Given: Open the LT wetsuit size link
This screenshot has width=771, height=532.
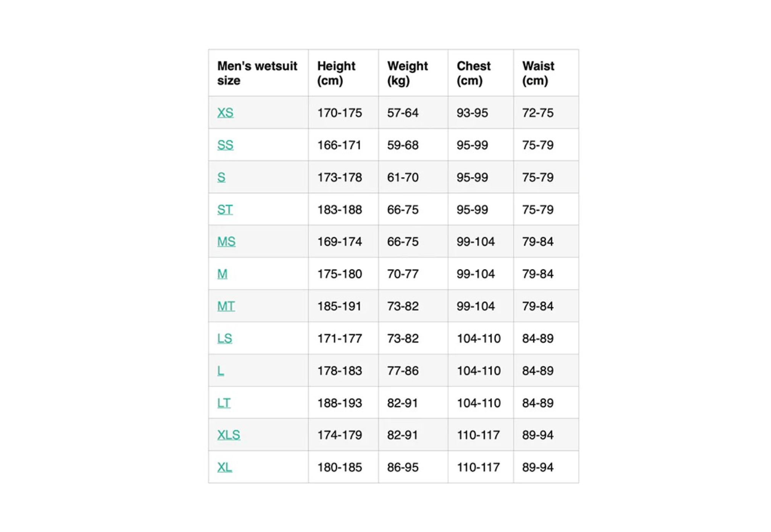Looking at the screenshot, I should [224, 403].
